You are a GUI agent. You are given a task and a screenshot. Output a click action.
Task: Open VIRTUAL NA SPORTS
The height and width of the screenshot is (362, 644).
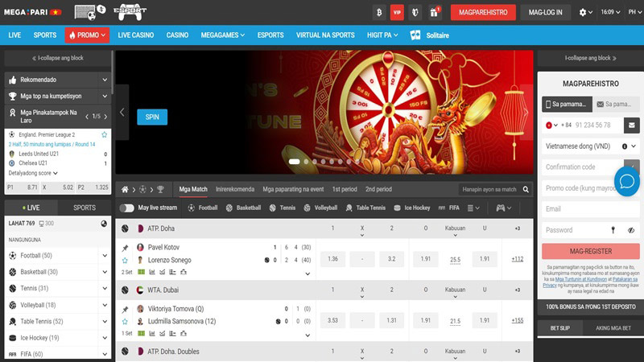[325, 35]
